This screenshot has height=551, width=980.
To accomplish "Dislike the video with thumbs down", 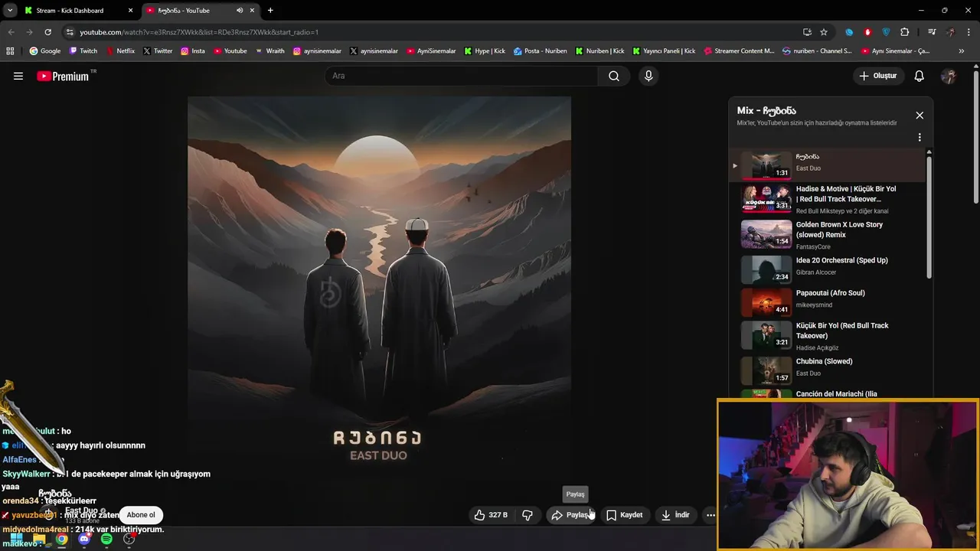I will (528, 515).
